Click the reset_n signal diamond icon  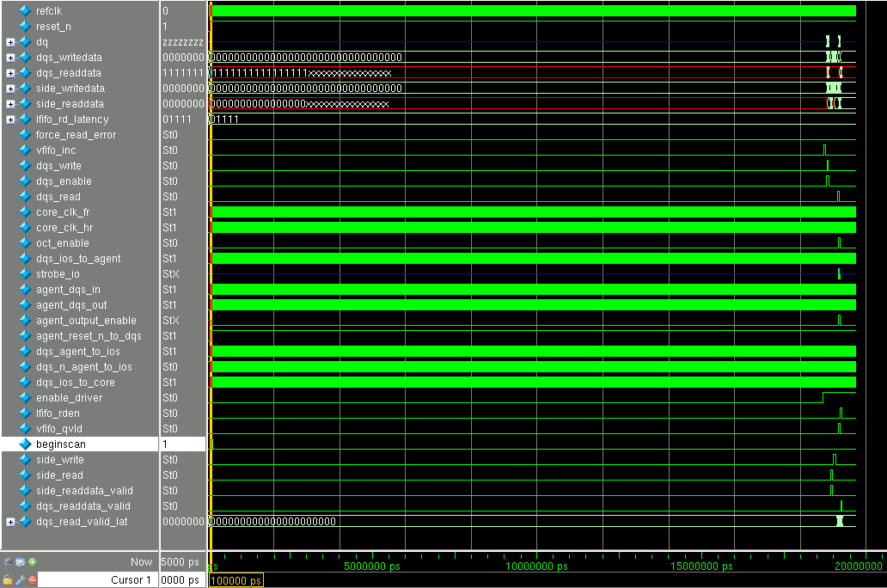(x=26, y=27)
